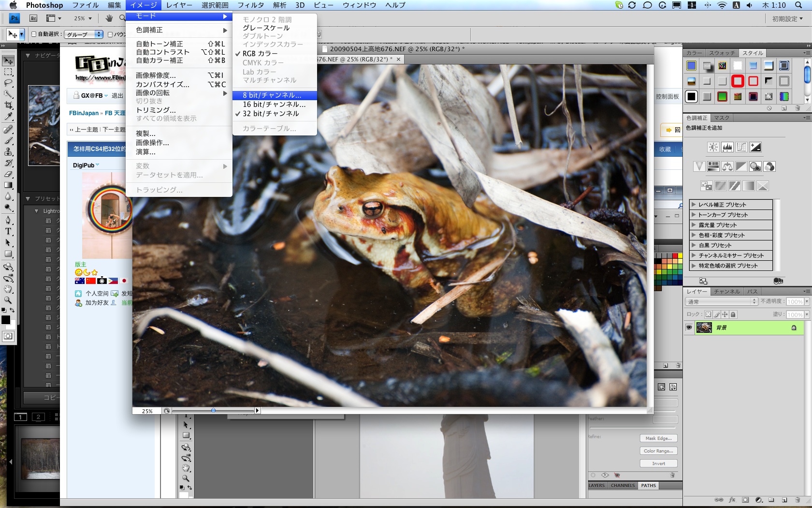Screen dimensions: 812x508
Task: Hide the 背景 layer with the eye icon
Action: click(x=689, y=328)
